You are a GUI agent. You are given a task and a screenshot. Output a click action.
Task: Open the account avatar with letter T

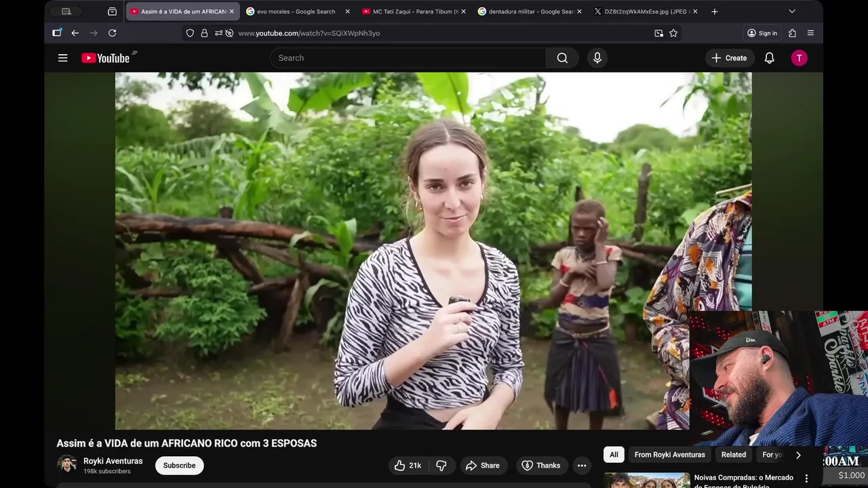799,58
